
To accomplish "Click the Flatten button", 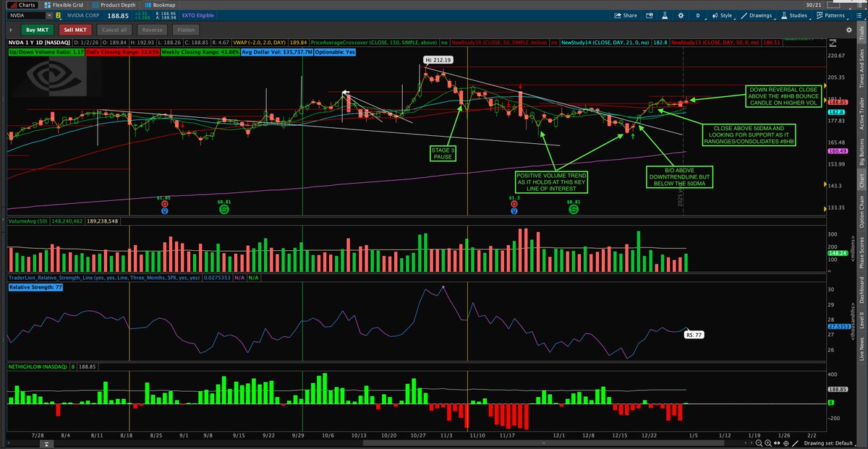I will (186, 30).
